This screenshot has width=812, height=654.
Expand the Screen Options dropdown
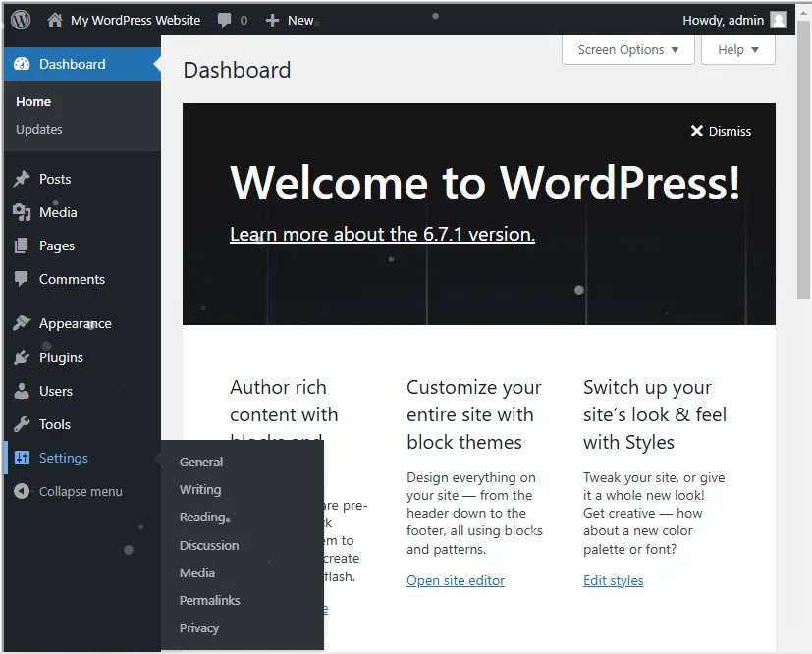pos(628,50)
